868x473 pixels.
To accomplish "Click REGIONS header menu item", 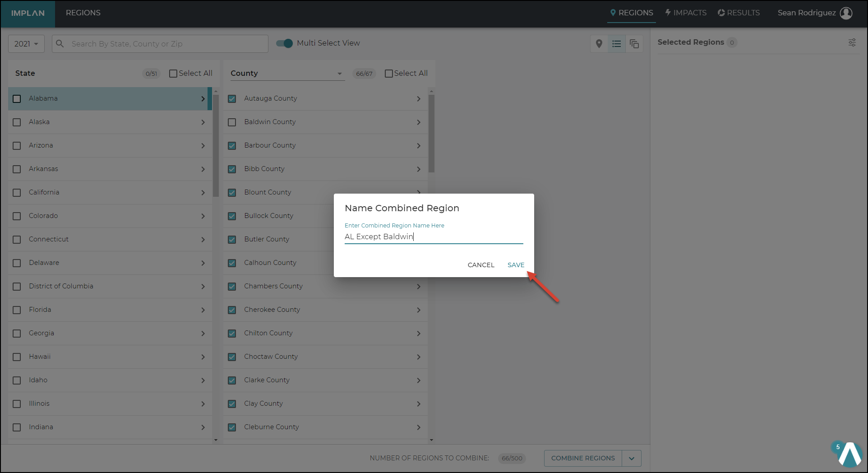I will 83,13.
